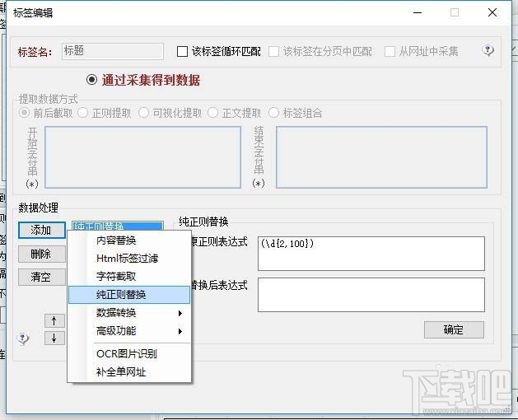
Task: Click the 原正则表达式 input box
Action: pos(371,254)
